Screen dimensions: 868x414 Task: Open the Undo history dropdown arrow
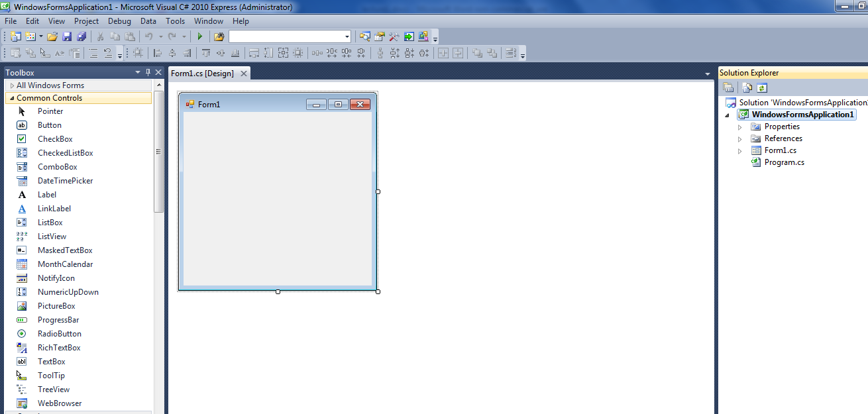coord(160,36)
